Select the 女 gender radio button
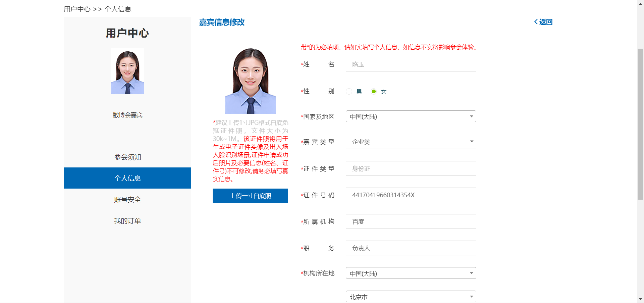 (373, 92)
